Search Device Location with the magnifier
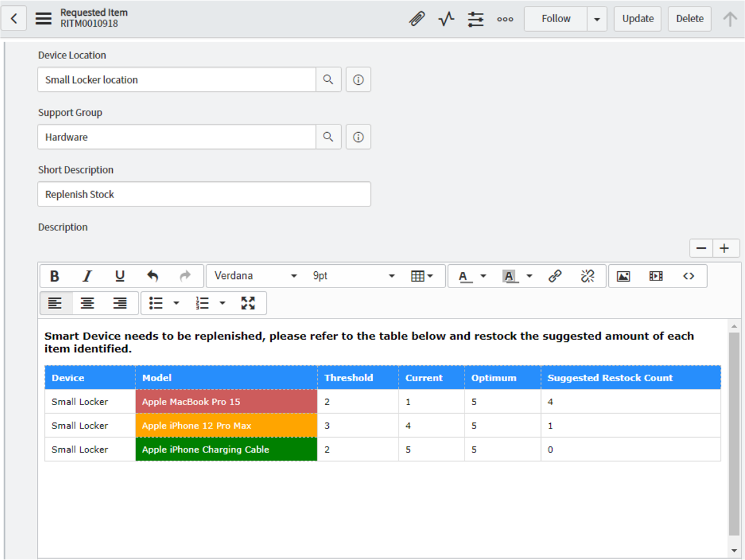 coord(328,79)
